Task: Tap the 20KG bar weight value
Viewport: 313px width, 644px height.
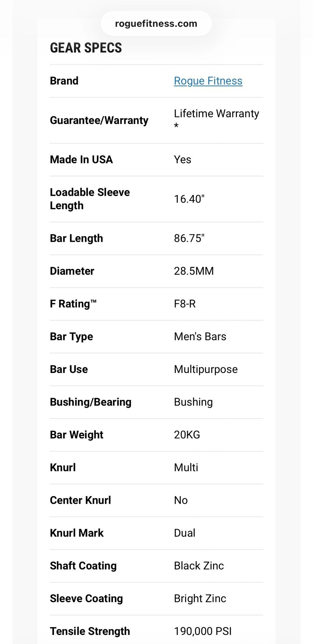Action: (187, 435)
